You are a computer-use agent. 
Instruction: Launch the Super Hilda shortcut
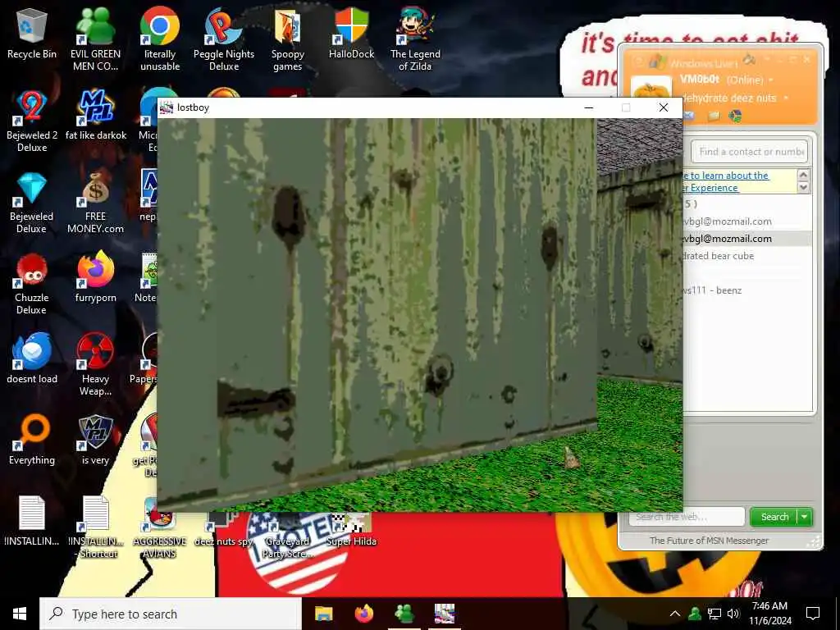coord(351,531)
